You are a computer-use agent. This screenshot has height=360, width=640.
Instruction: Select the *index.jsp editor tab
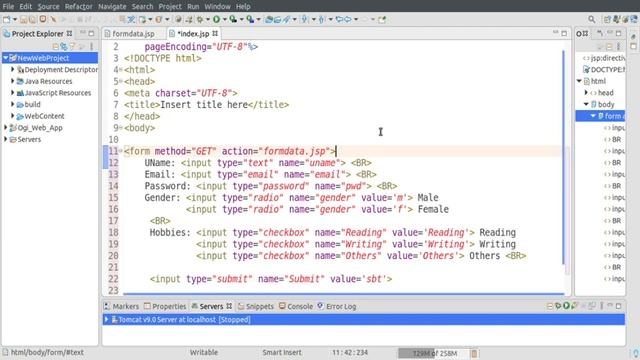[x=193, y=33]
